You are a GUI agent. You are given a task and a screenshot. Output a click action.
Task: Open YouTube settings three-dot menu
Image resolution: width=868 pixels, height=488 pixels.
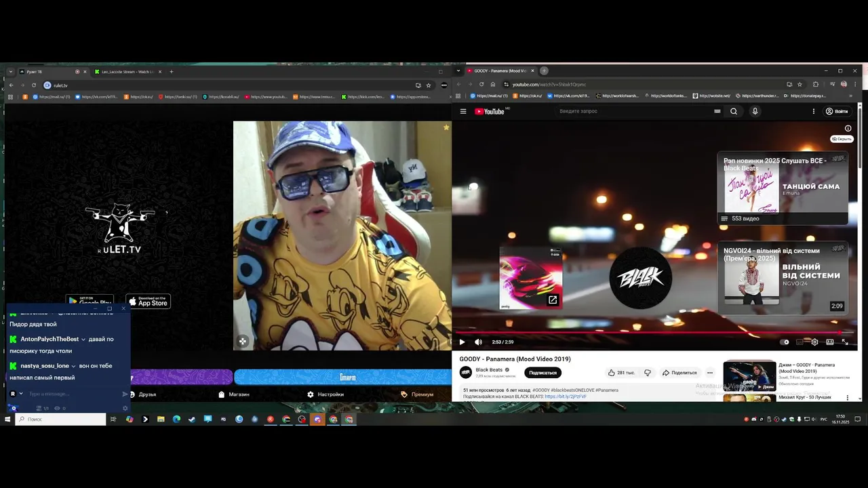(x=814, y=111)
